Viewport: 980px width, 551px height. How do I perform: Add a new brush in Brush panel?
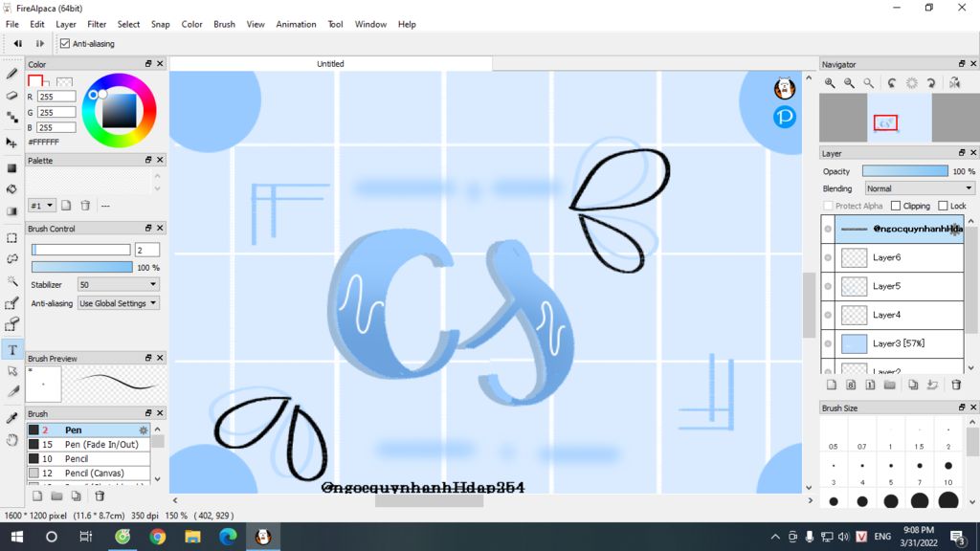(x=37, y=496)
